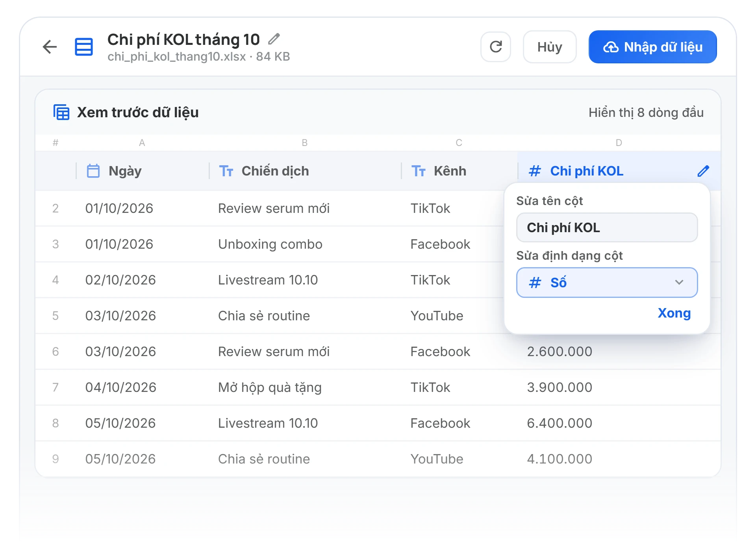
Task: Click the Hủy cancel button
Action: 550,47
